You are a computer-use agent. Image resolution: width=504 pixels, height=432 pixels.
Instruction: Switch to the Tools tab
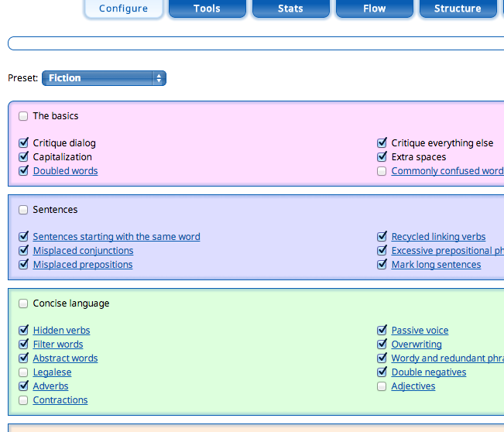click(x=207, y=9)
